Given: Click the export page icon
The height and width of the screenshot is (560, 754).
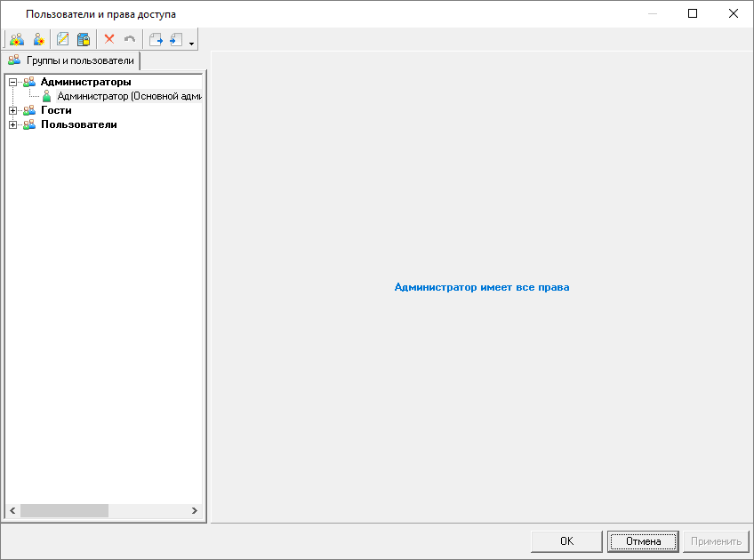Looking at the screenshot, I should 156,39.
